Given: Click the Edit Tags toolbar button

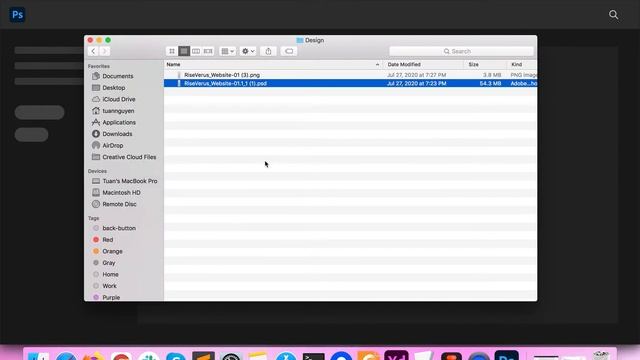Looking at the screenshot, I should 289,51.
